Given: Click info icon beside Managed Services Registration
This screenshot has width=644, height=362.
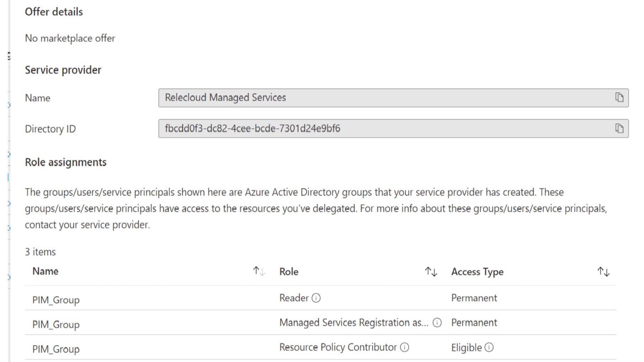Looking at the screenshot, I should tap(437, 323).
